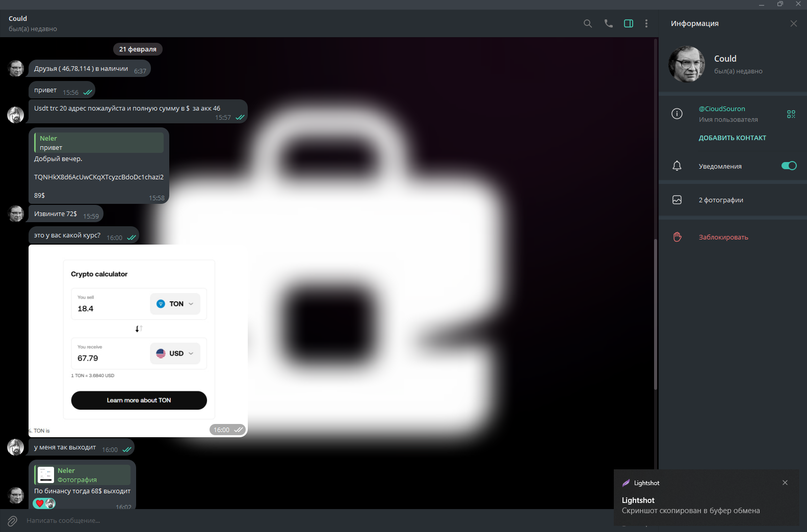Click the paperclip attach icon
Screen dimensions: 807x532
(x=12, y=521)
